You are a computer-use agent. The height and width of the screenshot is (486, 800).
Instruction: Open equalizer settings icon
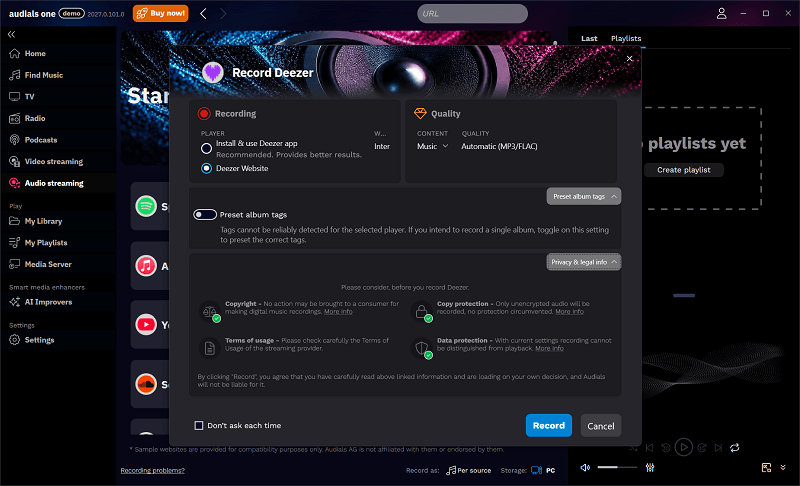(650, 468)
